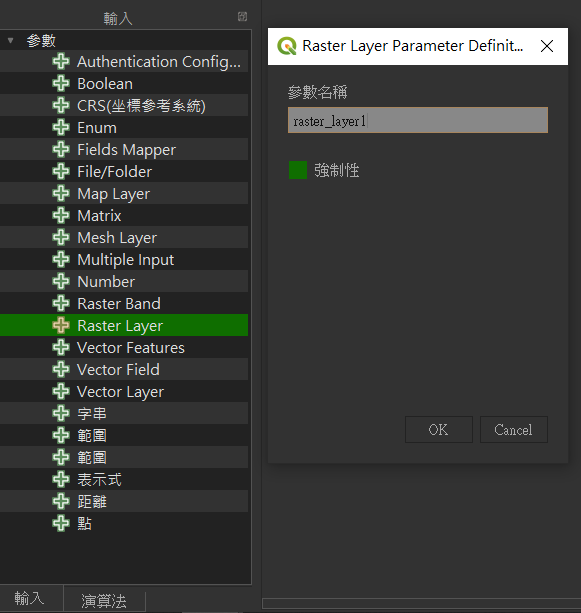Click the plus icon beside Multiple Input
The width and height of the screenshot is (581, 613).
click(x=61, y=259)
